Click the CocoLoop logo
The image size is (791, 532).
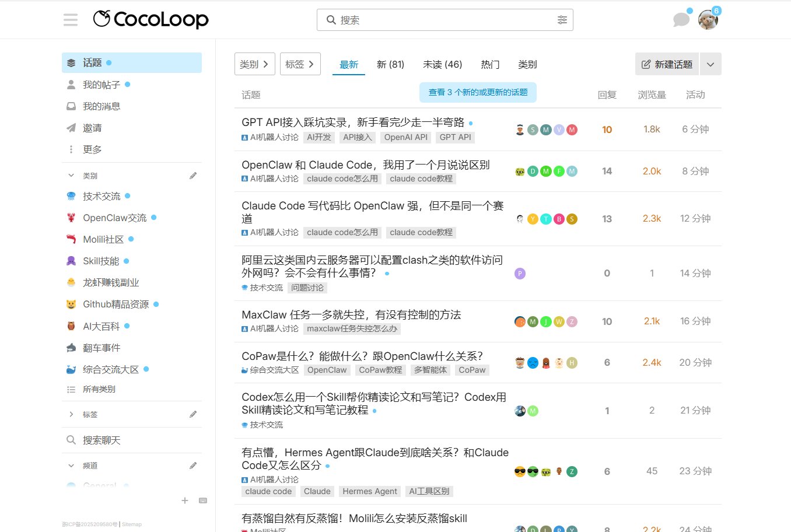coord(151,19)
